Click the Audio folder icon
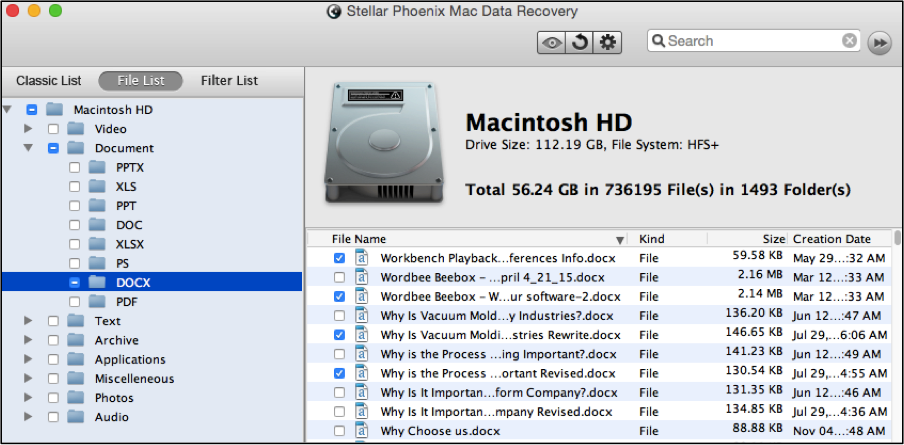This screenshot has height=445, width=904. tap(76, 417)
